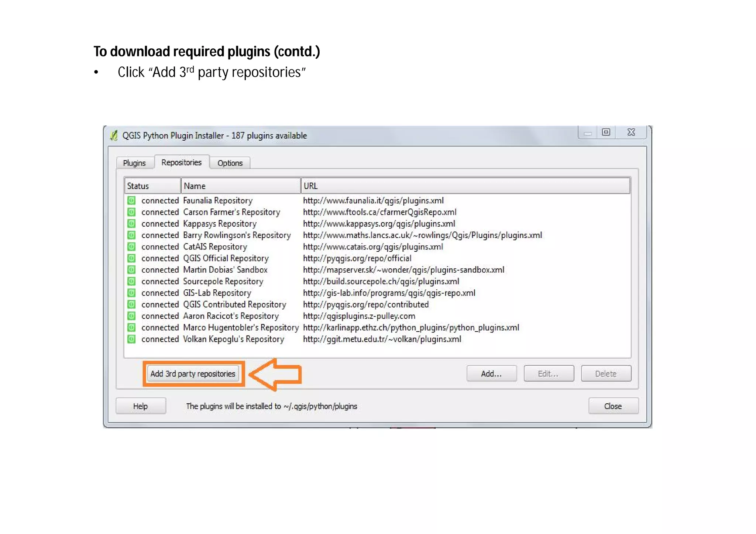Image resolution: width=756 pixels, height=534 pixels.
Task: Select Sourcepole Repository name
Action: tap(223, 281)
